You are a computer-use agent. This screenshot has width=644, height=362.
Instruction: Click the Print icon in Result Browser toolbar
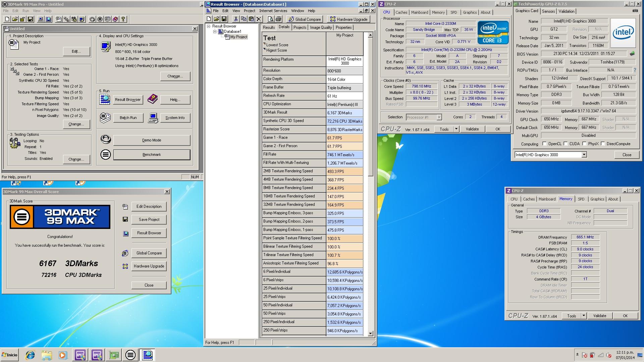tap(278, 19)
